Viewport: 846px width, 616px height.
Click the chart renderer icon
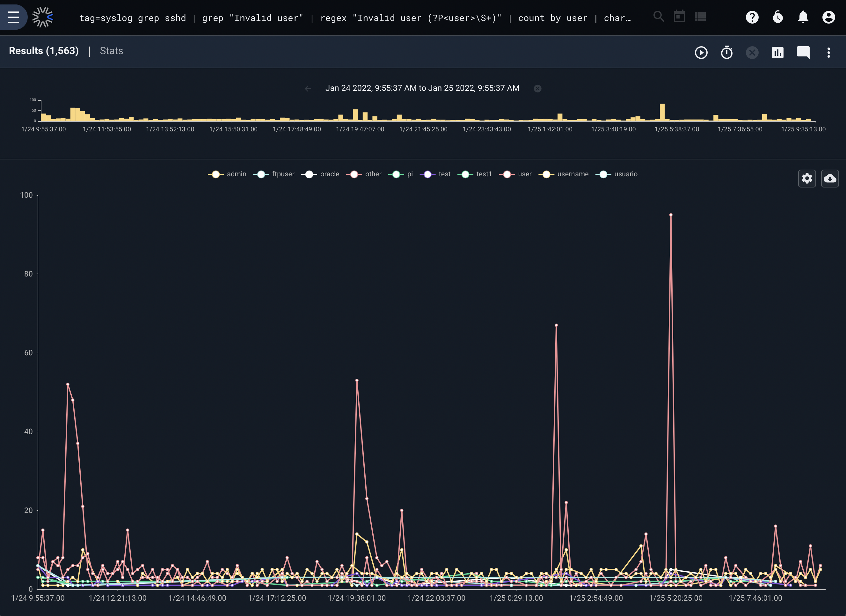coord(777,52)
